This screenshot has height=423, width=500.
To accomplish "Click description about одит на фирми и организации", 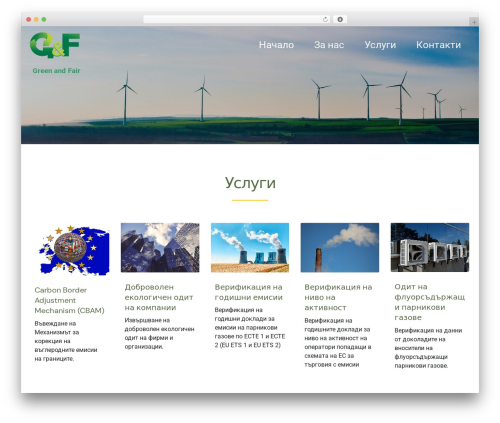I will pyautogui.click(x=159, y=333).
